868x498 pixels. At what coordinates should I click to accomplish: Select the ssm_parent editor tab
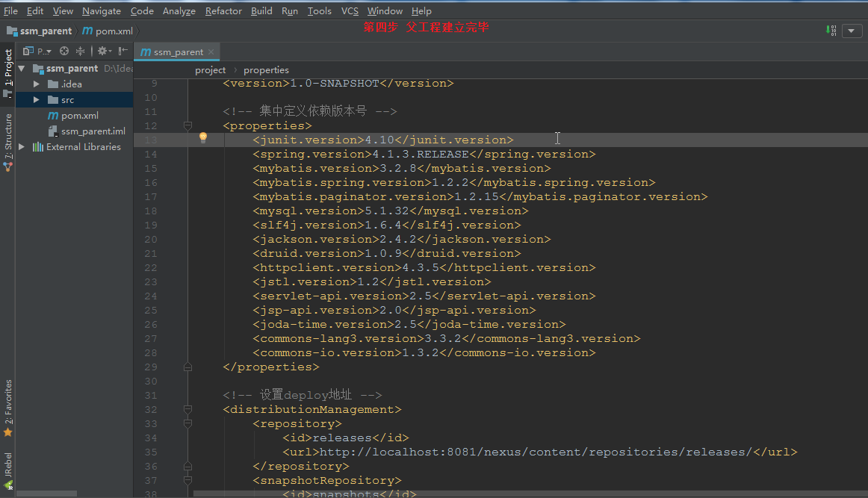click(177, 52)
